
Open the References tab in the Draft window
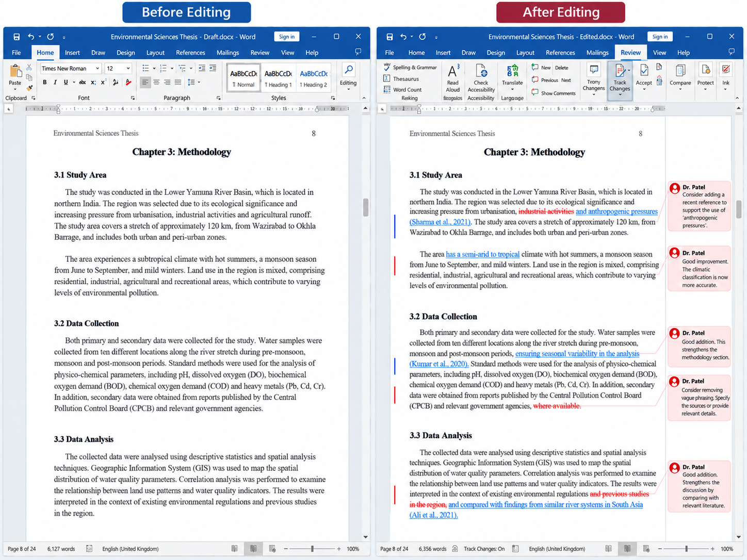[190, 53]
